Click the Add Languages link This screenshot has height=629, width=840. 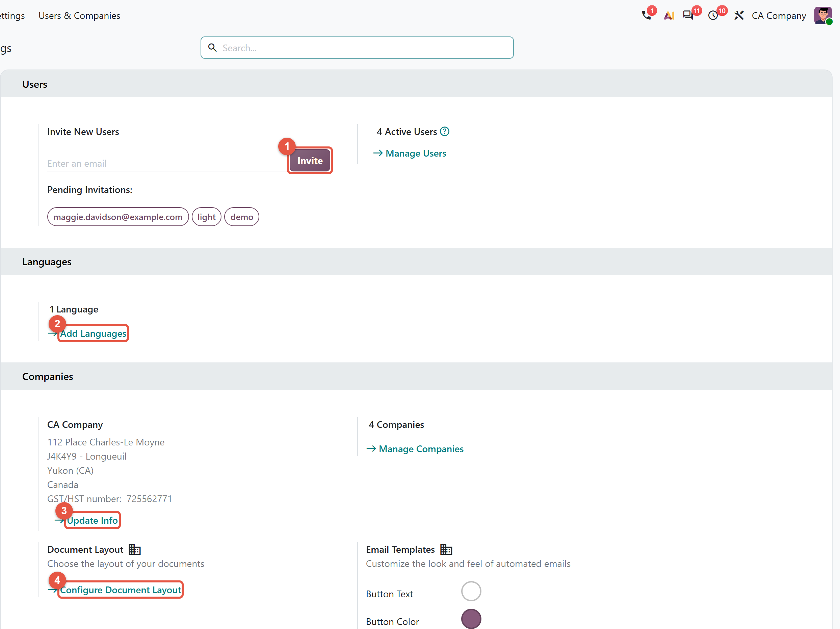93,333
